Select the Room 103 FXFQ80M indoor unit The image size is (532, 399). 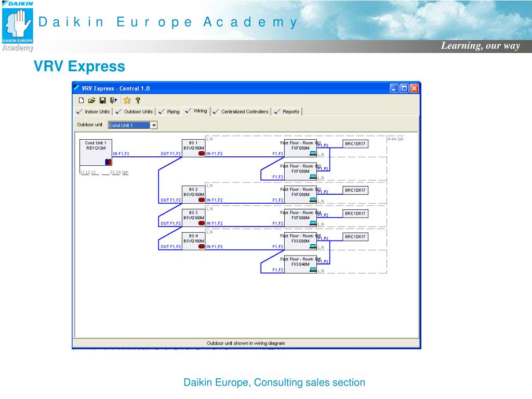(x=300, y=194)
